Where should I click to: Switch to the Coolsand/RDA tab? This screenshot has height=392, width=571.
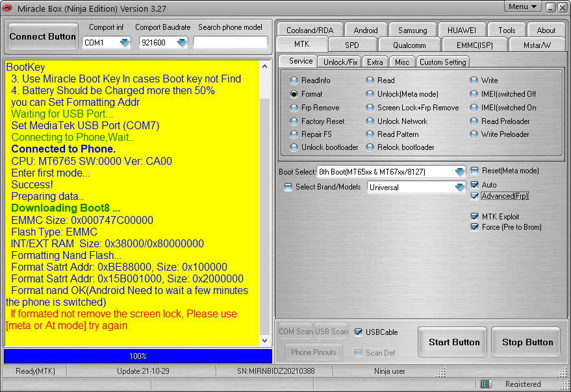310,31
